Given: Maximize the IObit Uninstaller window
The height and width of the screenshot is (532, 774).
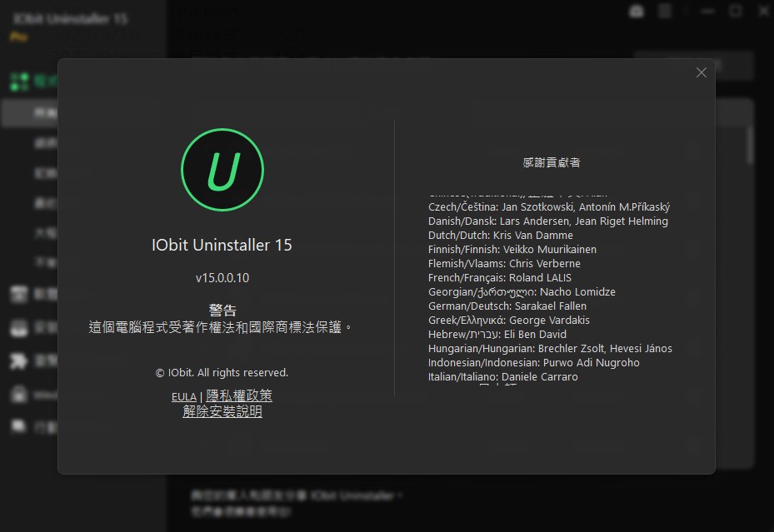Looking at the screenshot, I should [736, 11].
